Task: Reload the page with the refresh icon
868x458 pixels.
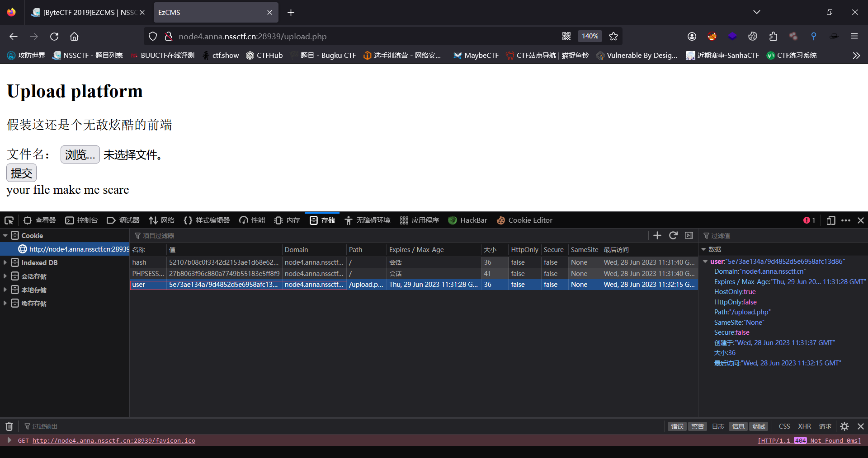Action: click(54, 37)
